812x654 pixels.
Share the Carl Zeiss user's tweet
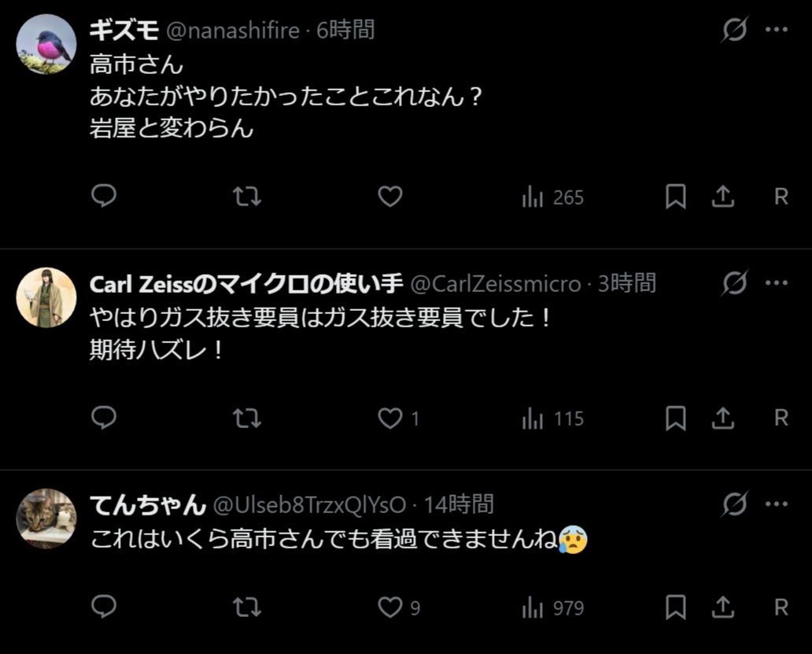722,418
